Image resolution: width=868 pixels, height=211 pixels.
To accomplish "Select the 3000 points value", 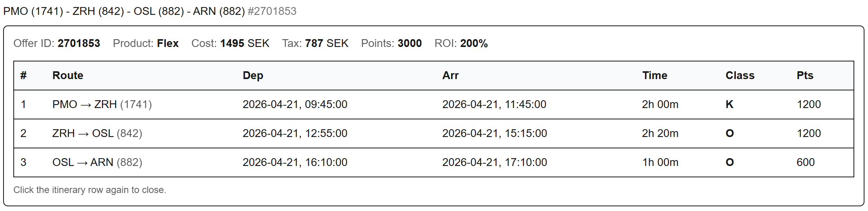I will [410, 43].
